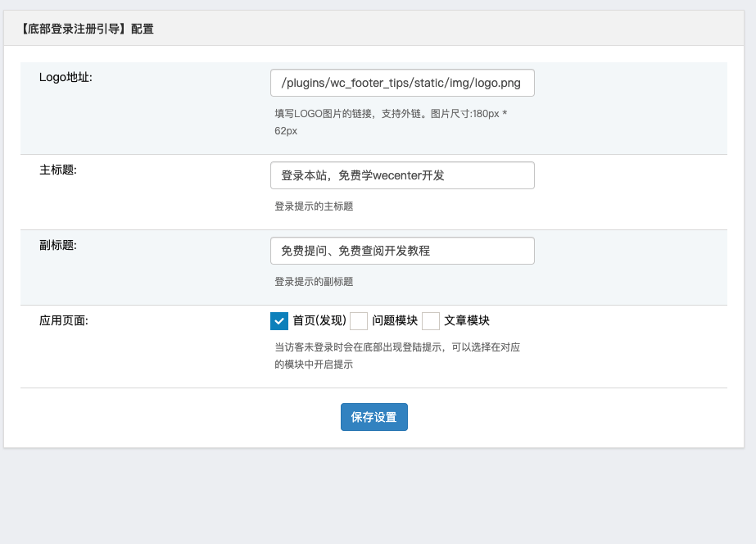Uncheck the 首页(发现) checkbox
Viewport: 756px width, 544px height.
click(x=278, y=320)
